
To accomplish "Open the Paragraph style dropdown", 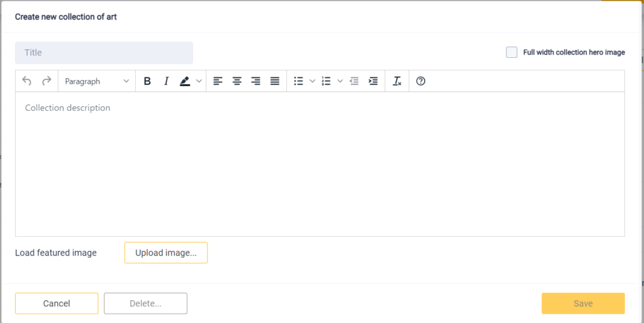I will coord(97,81).
